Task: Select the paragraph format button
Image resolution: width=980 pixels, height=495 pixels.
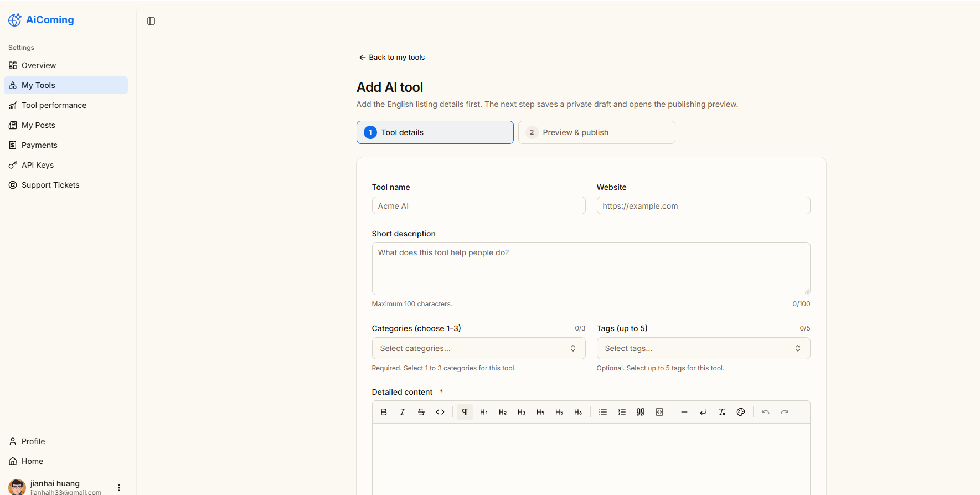Action: click(465, 412)
